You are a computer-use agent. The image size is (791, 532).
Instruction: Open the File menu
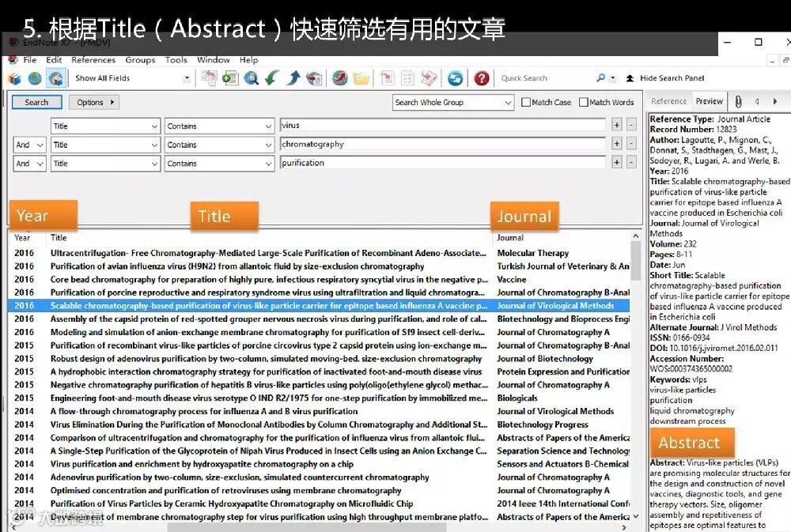30,59
